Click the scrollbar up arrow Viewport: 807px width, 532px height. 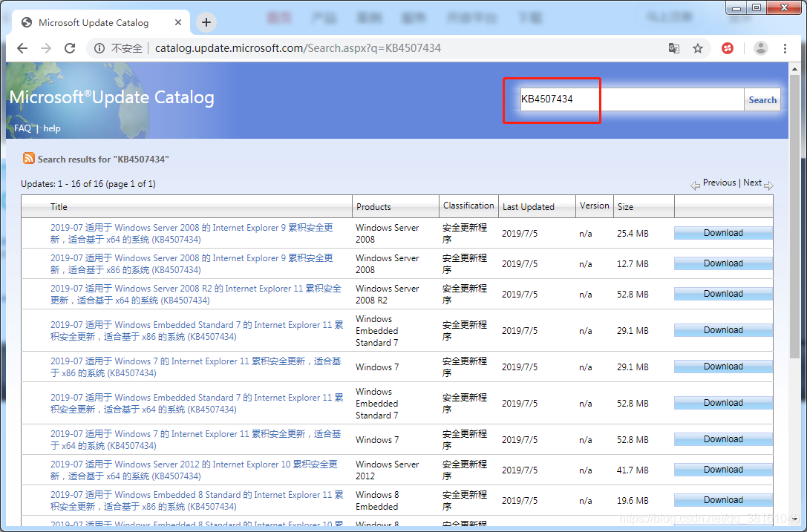click(794, 68)
